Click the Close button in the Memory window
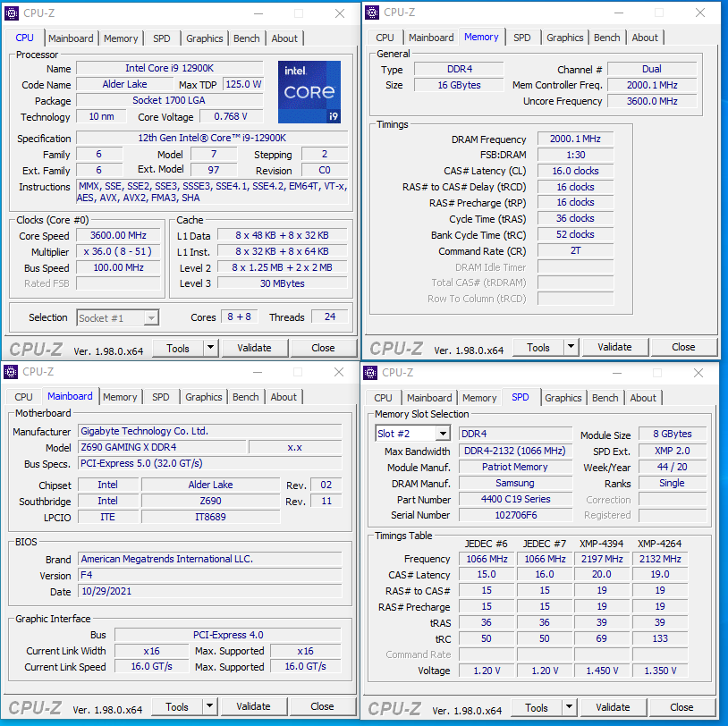Viewport: 728px width, 726px height. 683,347
